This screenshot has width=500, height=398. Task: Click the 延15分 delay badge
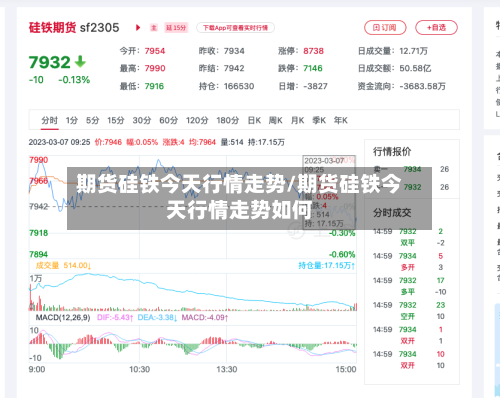tap(176, 28)
